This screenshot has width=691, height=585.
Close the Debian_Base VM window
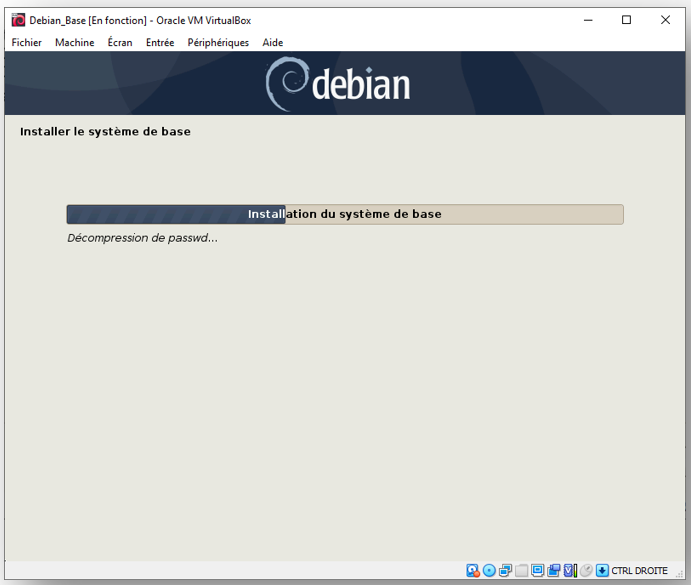click(665, 20)
